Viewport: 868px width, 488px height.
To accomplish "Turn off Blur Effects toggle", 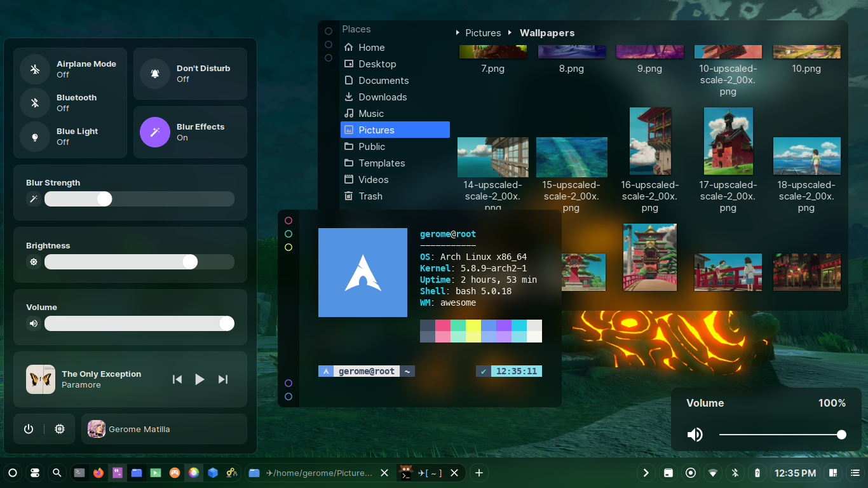I will [155, 132].
